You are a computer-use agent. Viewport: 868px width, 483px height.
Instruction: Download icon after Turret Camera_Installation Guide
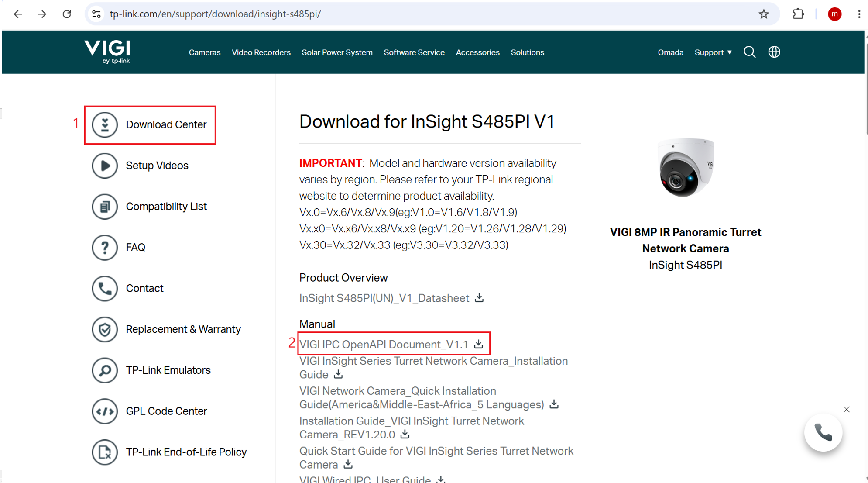(x=338, y=374)
